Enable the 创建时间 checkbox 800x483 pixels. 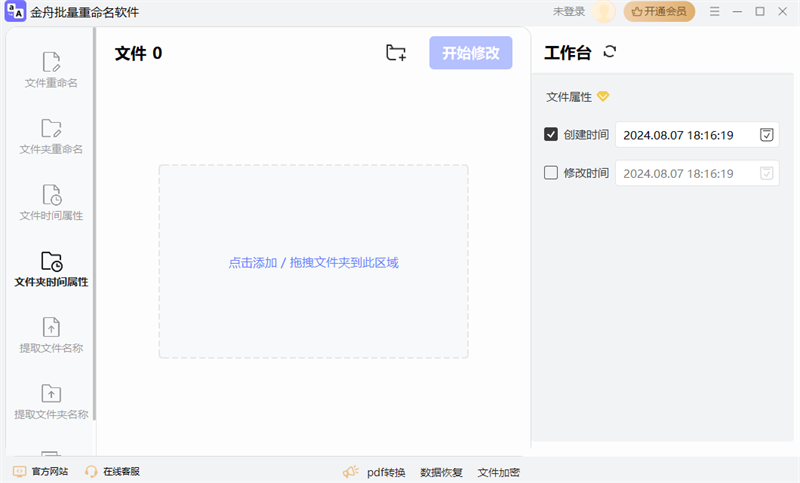coord(551,134)
